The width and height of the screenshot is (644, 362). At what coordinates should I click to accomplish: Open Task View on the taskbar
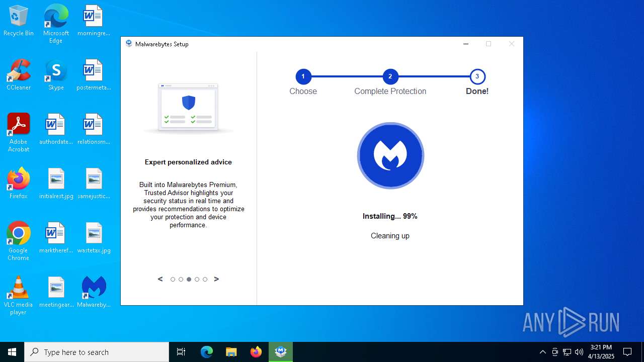[x=181, y=352]
